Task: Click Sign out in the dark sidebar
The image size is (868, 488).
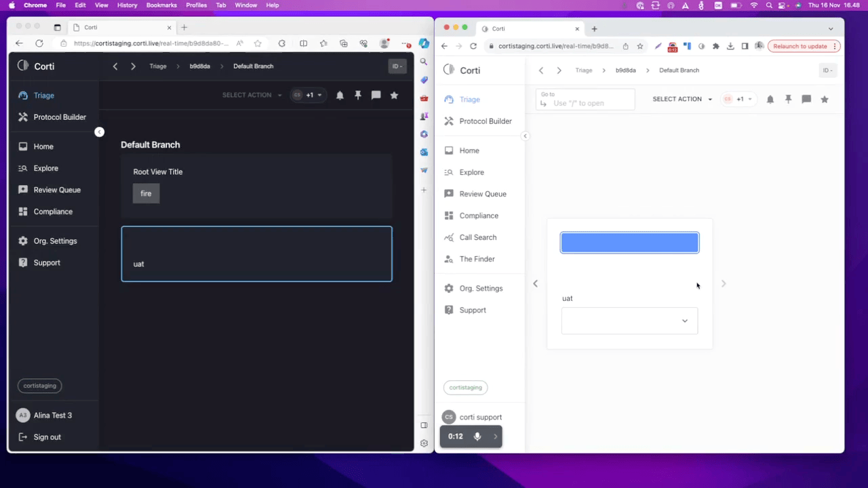Action: [x=47, y=437]
